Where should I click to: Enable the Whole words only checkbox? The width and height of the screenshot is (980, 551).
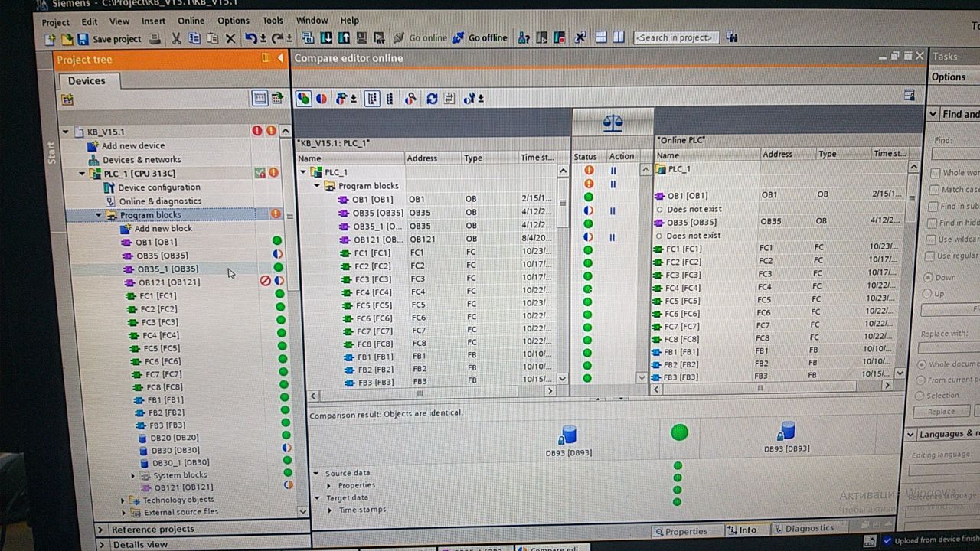pyautogui.click(x=935, y=174)
